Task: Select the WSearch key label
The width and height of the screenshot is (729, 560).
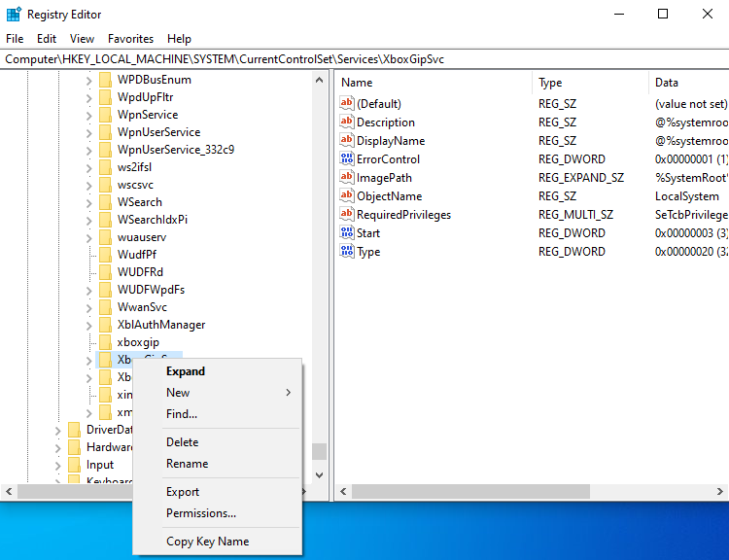Action: coord(139,202)
